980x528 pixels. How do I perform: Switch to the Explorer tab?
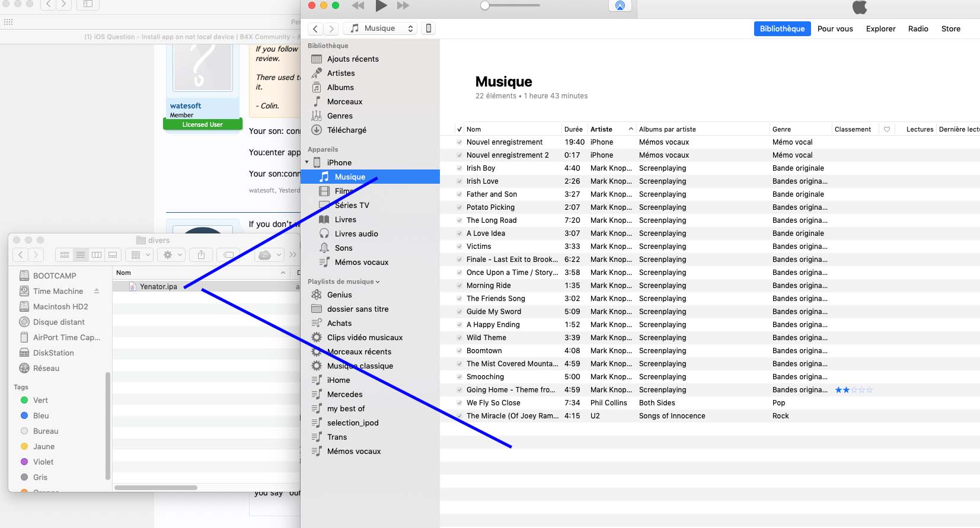881,28
